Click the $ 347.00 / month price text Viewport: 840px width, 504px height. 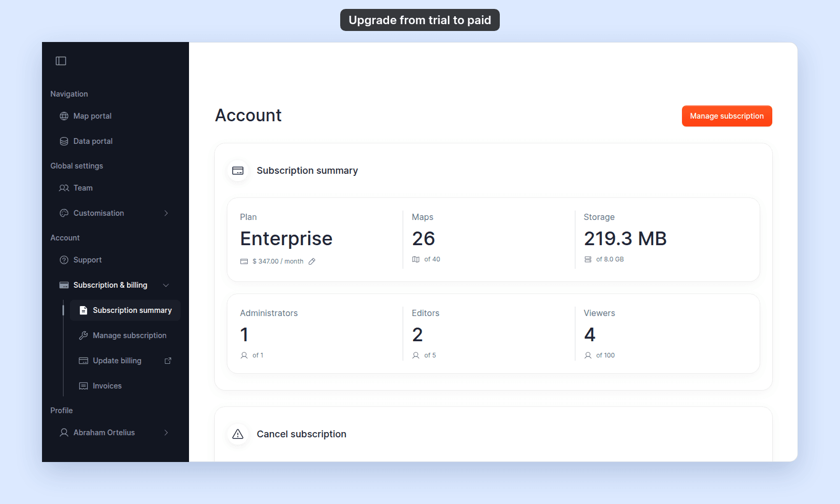(278, 261)
